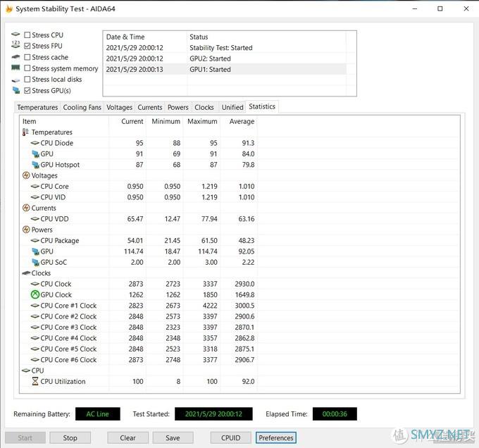Viewport: 479px width, 448px height.
Task: Click the GPU Hotspot monitor icon
Action: (35, 165)
